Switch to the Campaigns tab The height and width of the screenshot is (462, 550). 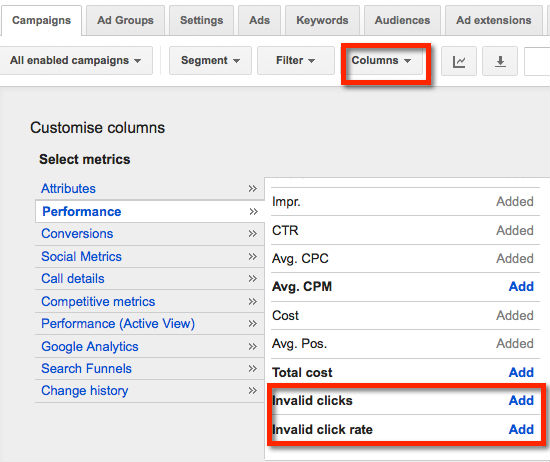41,20
